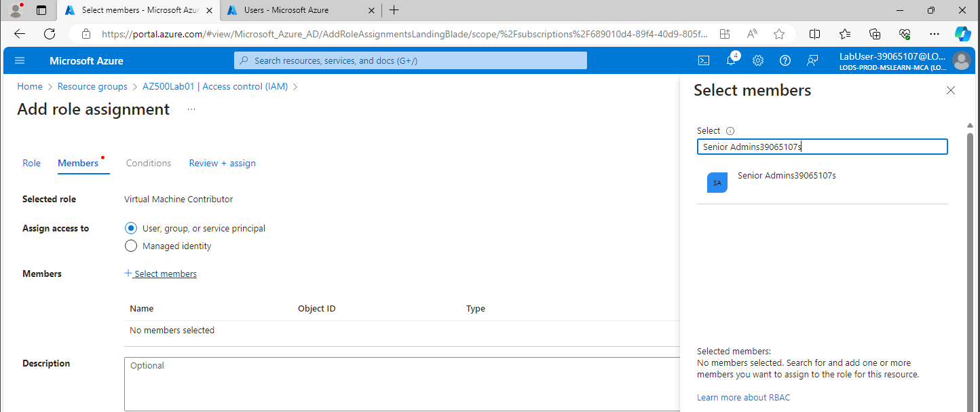Open the notifications bell
Image resolution: width=980 pixels, height=412 pixels.
pyautogui.click(x=731, y=60)
